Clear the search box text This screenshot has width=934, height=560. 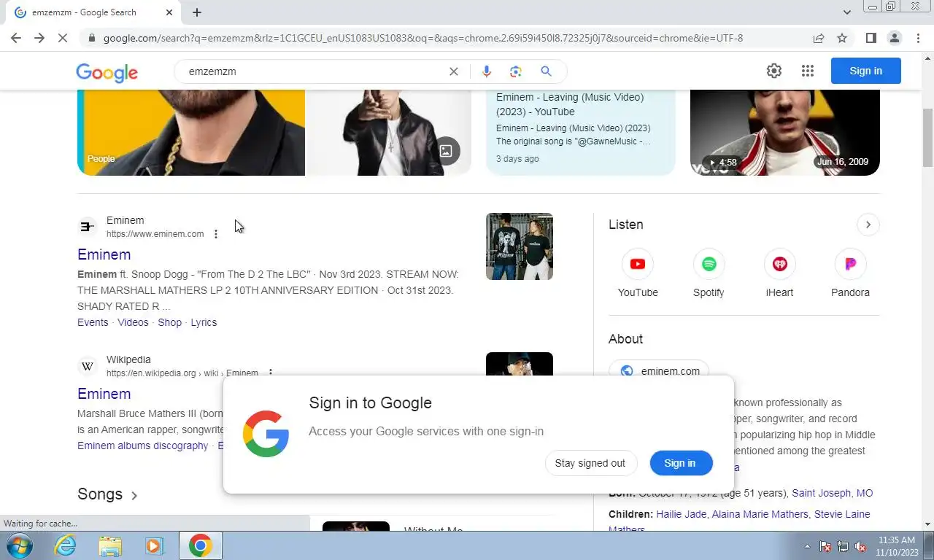point(454,71)
